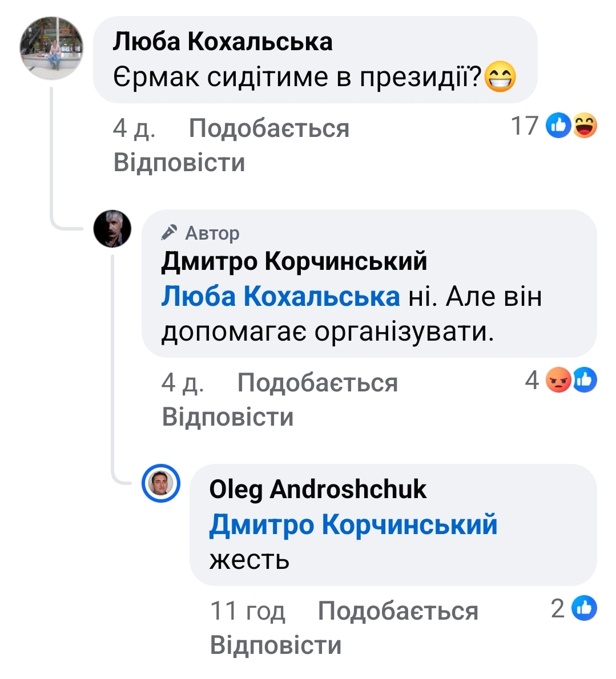Click the grinning emoji in Люба's comment
Screen dimensions: 616x679
click(500, 77)
